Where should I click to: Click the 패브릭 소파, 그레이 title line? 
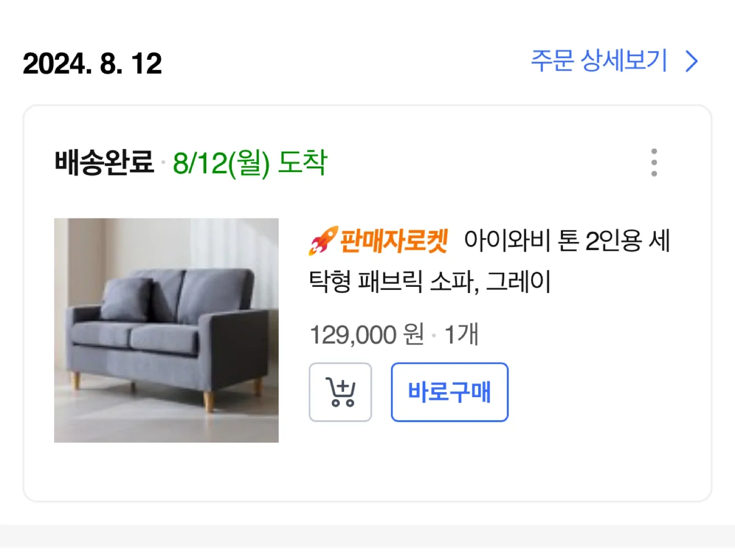430,282
